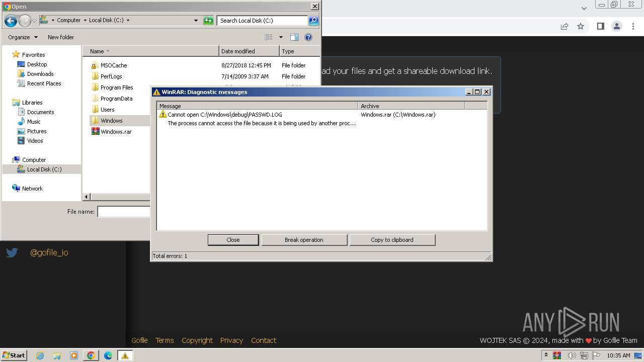Screen dimensions: 644x362
Task: Click the Windows.rar (C:\Windows.rar) archive cell
Action: pos(398,115)
